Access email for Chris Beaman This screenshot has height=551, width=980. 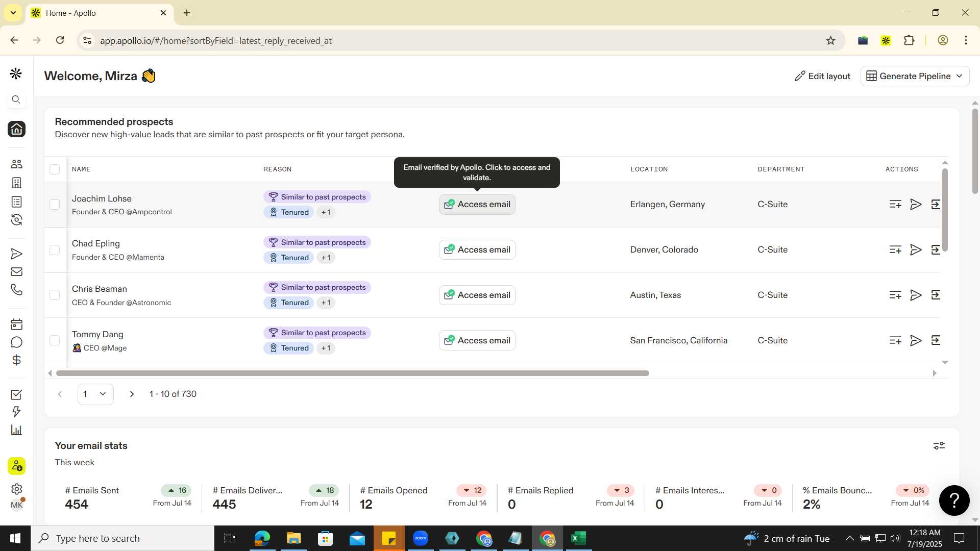pyautogui.click(x=477, y=295)
